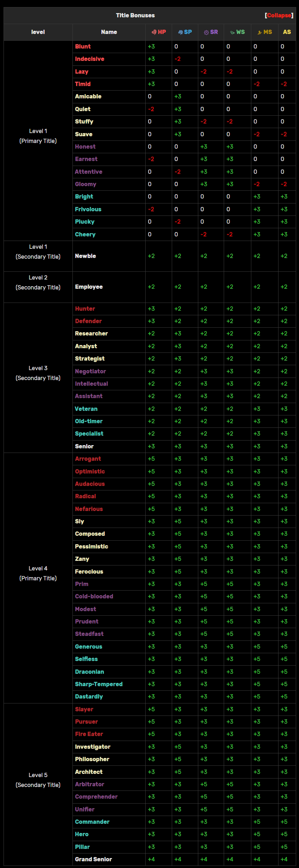Screen dimensions: 299x868
Task: Select the Comprehender title name
Action: [96, 797]
